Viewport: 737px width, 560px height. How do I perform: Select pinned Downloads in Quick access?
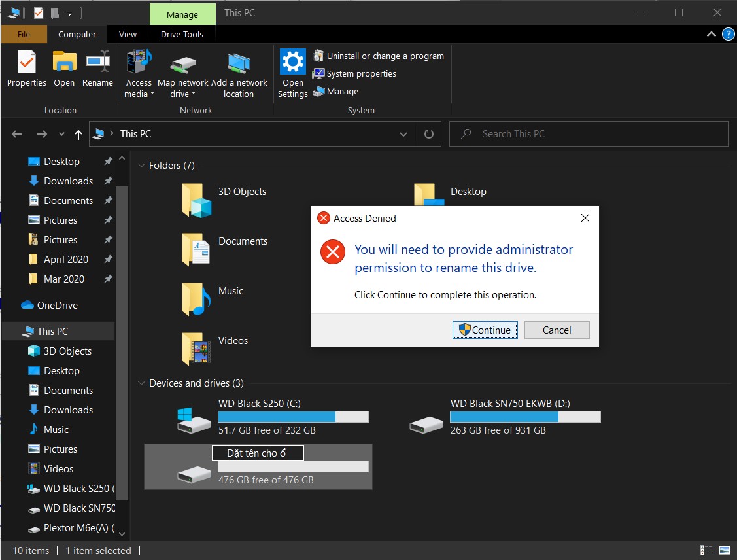point(68,181)
